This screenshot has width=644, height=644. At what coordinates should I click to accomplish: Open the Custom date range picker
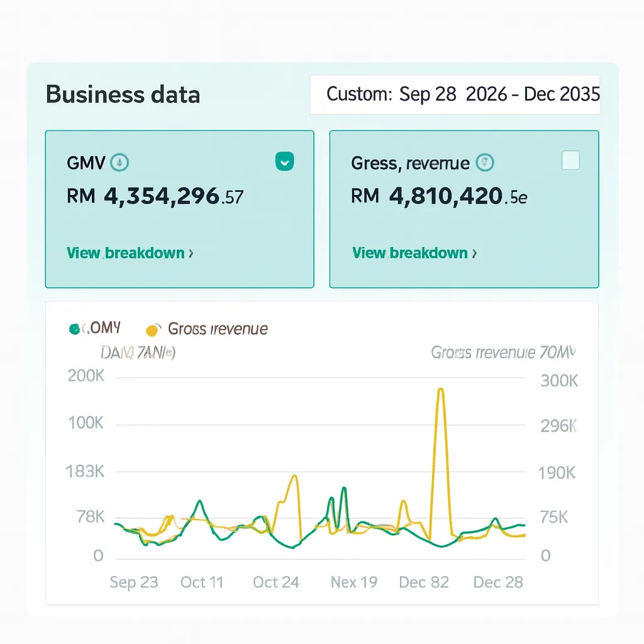455,95
